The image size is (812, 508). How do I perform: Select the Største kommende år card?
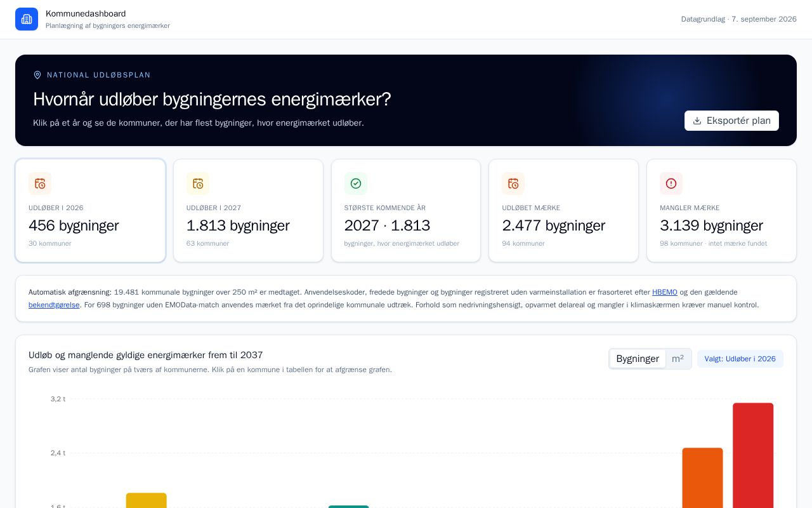coord(406,210)
